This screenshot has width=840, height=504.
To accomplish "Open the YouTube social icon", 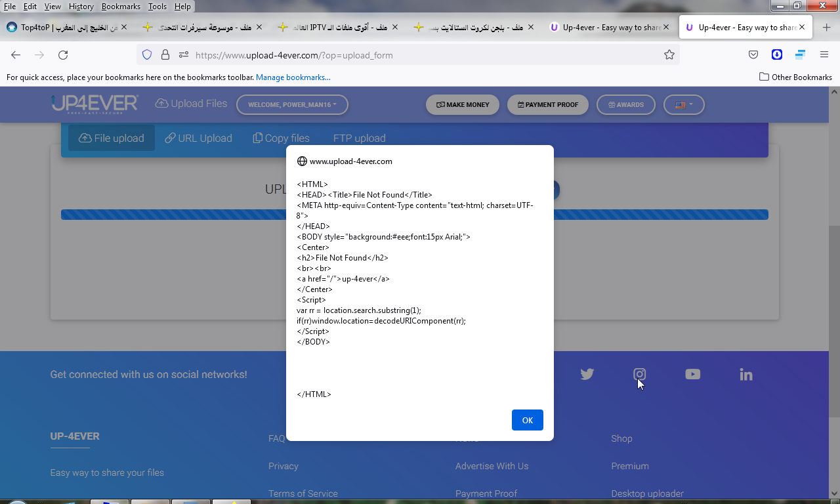I will (x=692, y=374).
